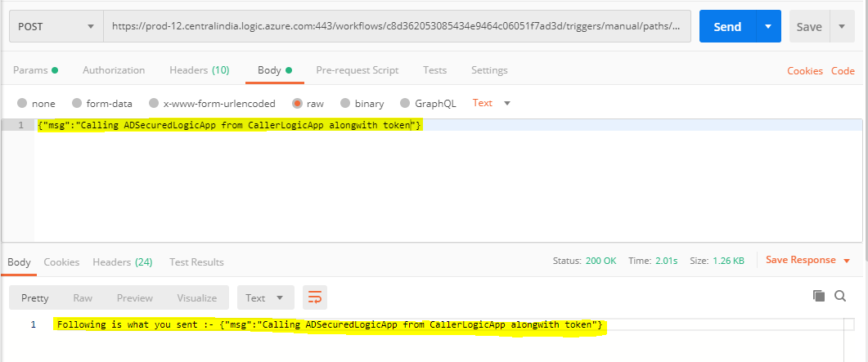Viewport: 868px width, 362px height.
Task: Send the request with the Send button
Action: [727, 26]
